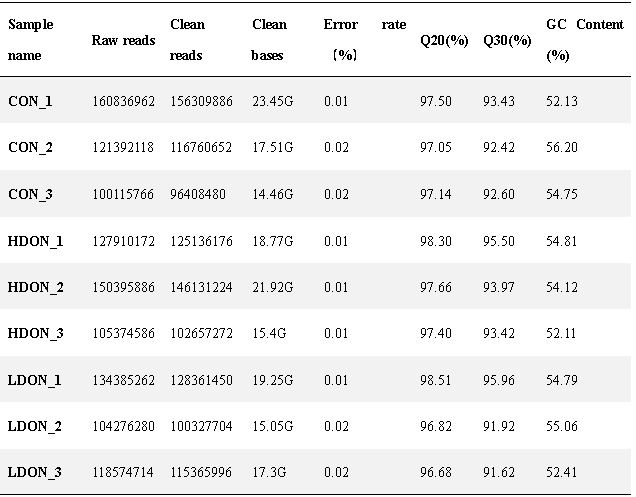Image resolution: width=636 pixels, height=497 pixels.
Task: Select clean bases value 15.05G
Action: pyautogui.click(x=271, y=427)
